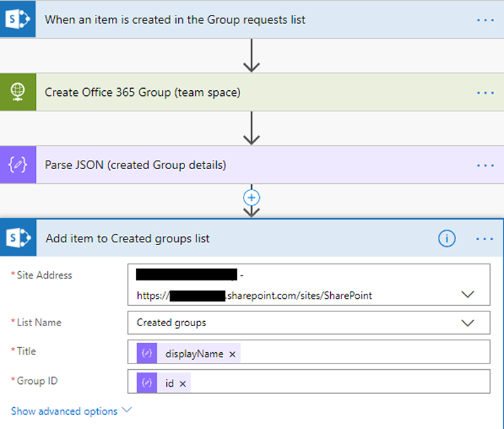Insert a new step with the plus button

tap(251, 197)
